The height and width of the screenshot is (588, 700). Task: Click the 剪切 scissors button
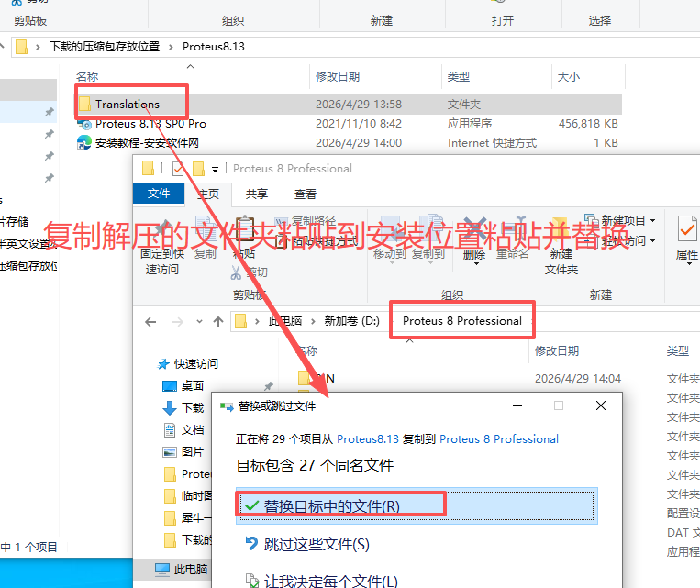tap(250, 272)
